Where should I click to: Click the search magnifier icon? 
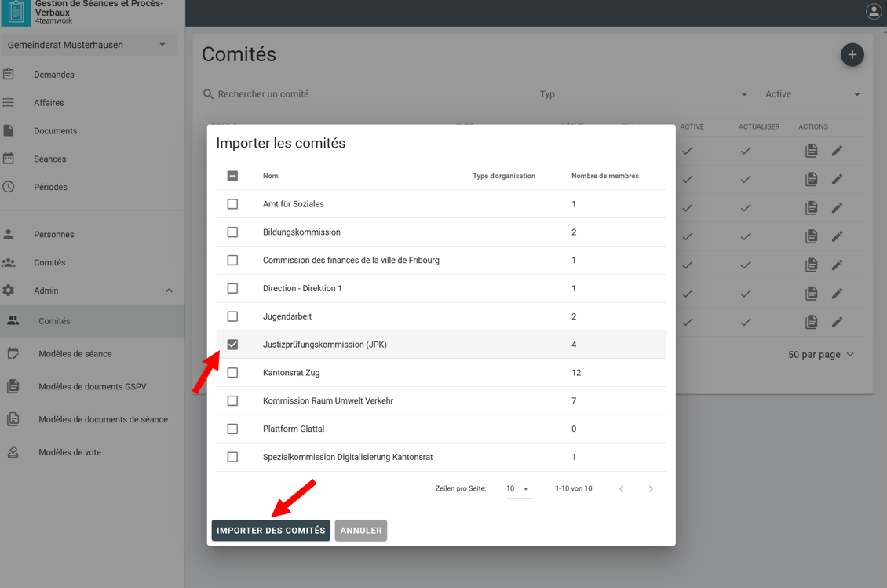[208, 94]
